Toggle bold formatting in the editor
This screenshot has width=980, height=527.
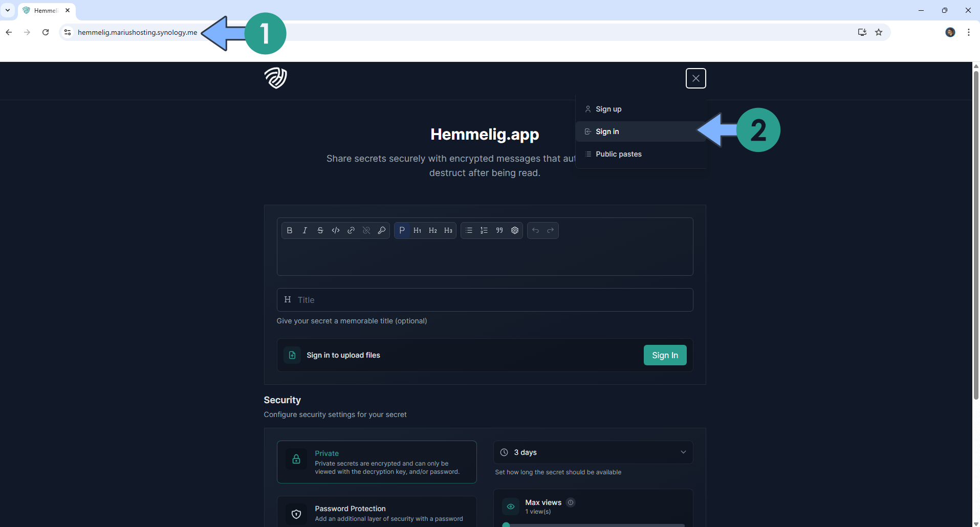[x=290, y=230]
